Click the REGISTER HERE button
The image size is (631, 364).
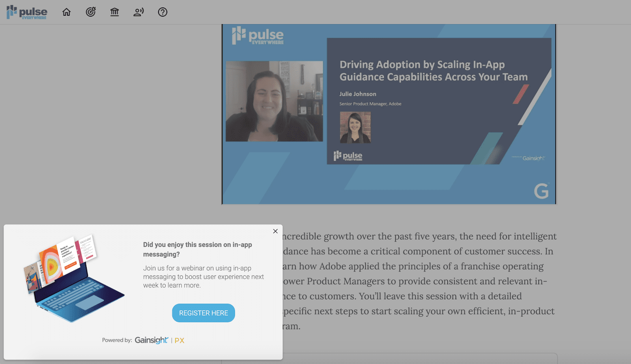pos(203,313)
